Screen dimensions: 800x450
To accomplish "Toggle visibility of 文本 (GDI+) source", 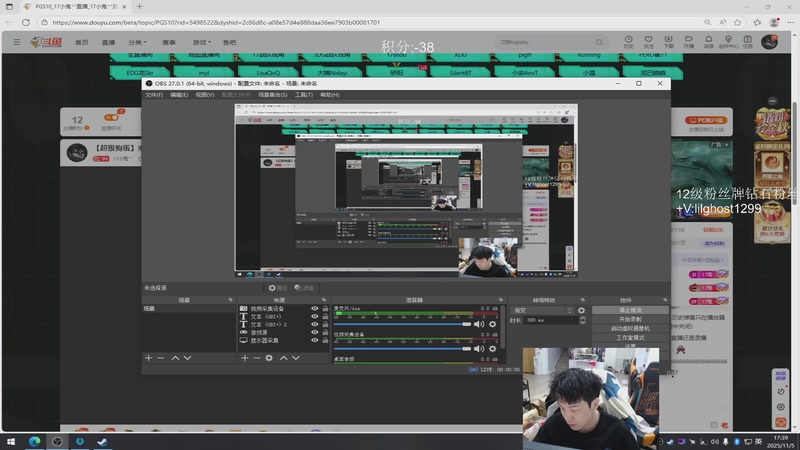I will (x=314, y=316).
